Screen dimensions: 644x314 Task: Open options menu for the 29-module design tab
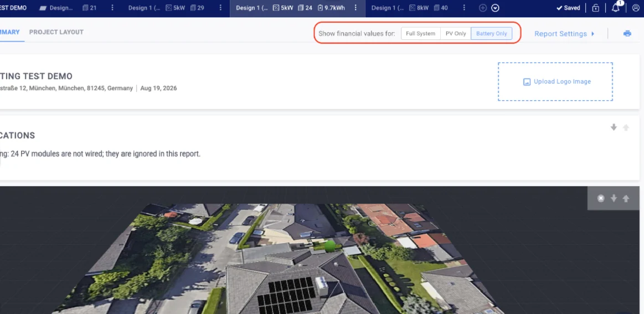[x=220, y=8]
